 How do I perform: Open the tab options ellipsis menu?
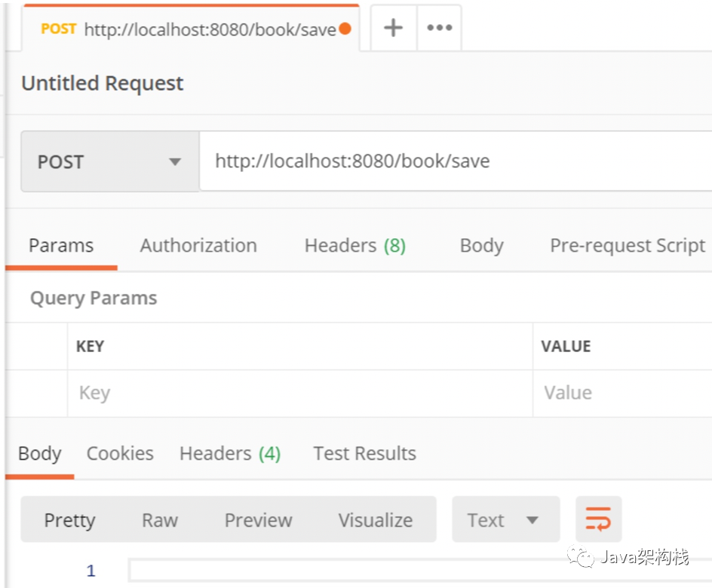pyautogui.click(x=439, y=29)
